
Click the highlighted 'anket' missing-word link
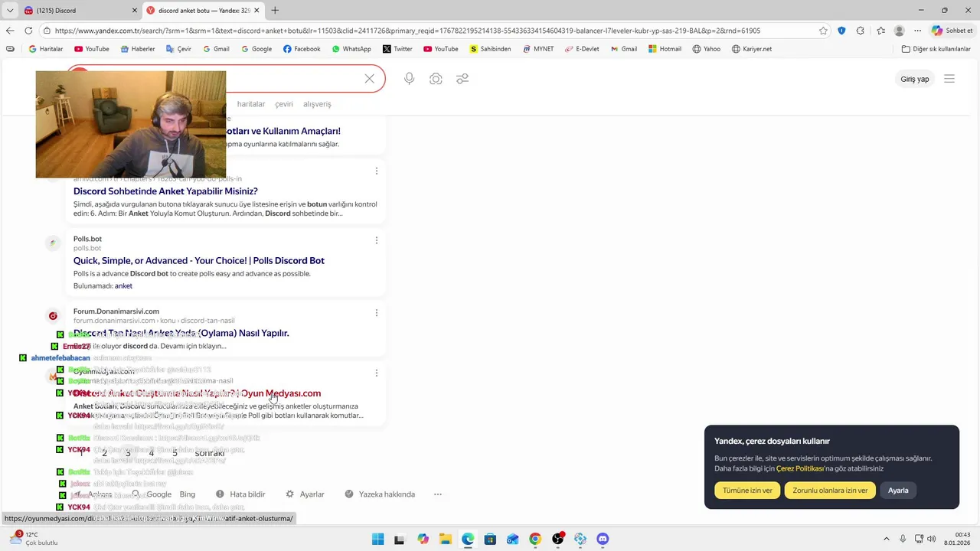click(x=123, y=285)
